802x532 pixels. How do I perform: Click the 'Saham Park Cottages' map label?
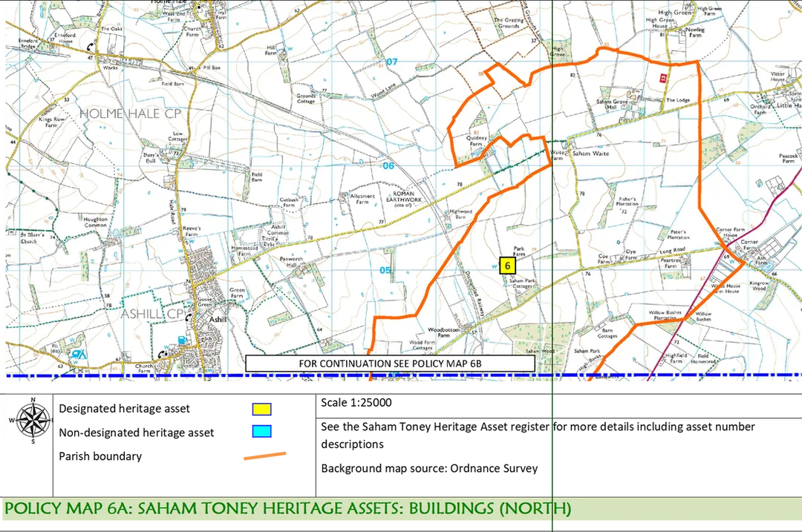[523, 283]
